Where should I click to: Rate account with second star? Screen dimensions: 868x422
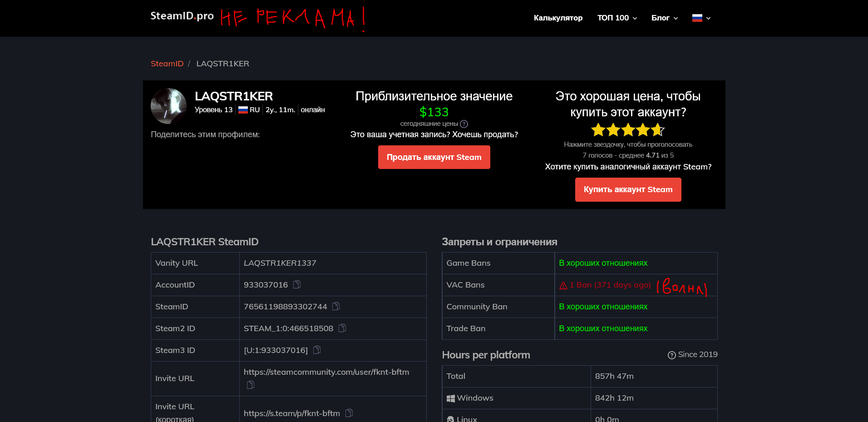pos(613,130)
